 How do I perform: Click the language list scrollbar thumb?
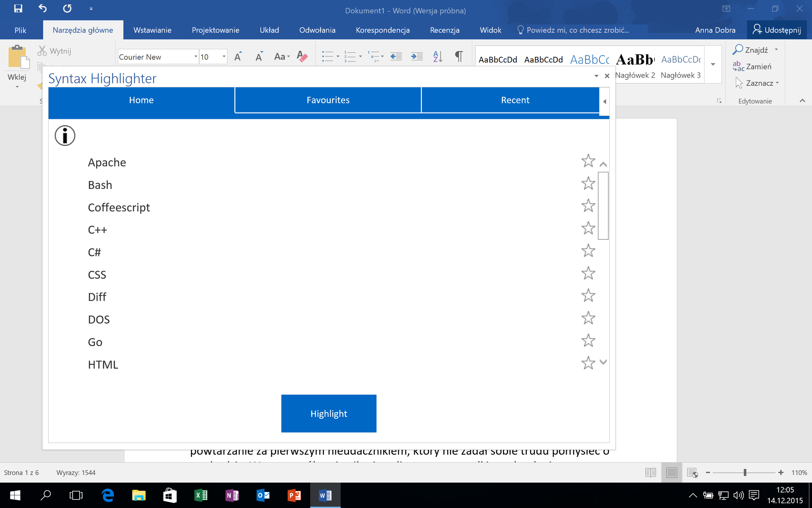point(603,206)
